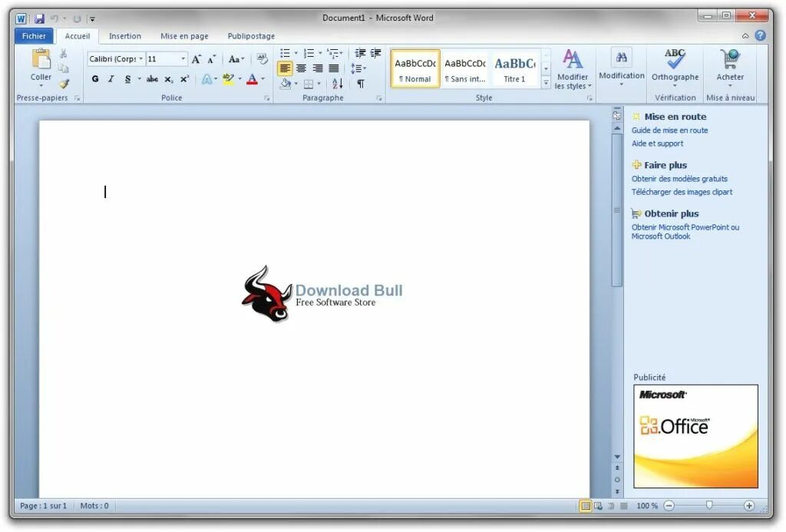This screenshot has height=532, width=786.
Task: Apply subscript formatting
Action: [169, 79]
